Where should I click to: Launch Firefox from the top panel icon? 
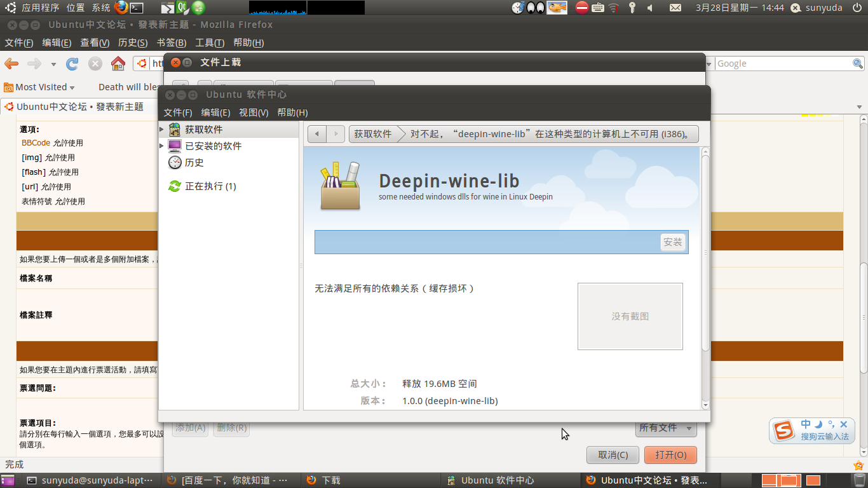pos(121,8)
